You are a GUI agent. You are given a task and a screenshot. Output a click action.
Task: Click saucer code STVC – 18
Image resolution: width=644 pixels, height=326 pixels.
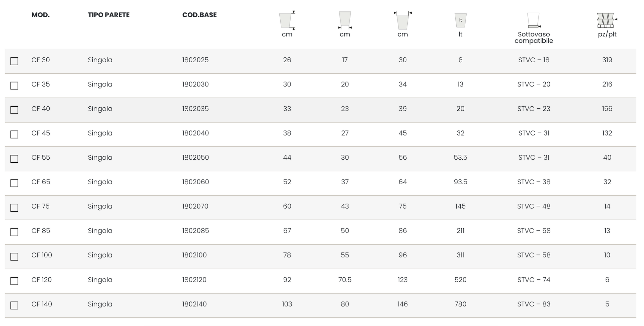pos(533,60)
